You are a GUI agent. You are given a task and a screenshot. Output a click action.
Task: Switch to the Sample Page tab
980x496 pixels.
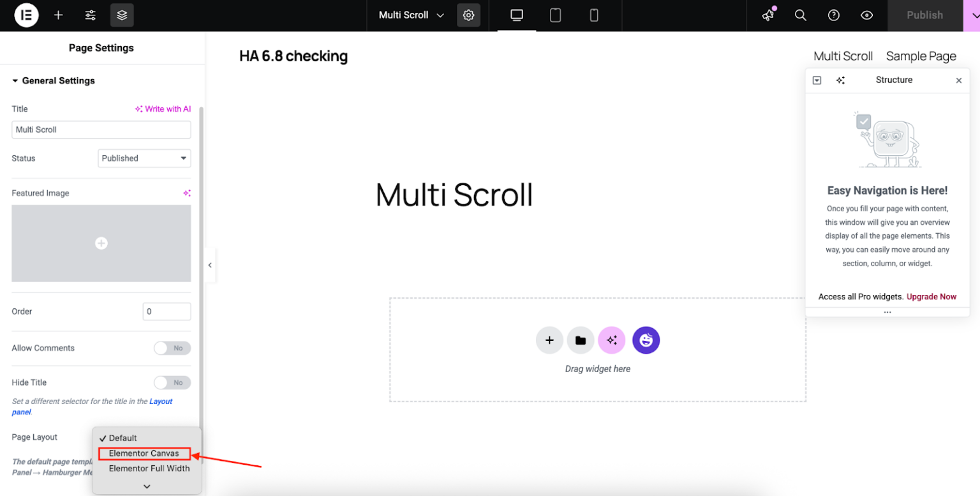pyautogui.click(x=921, y=56)
